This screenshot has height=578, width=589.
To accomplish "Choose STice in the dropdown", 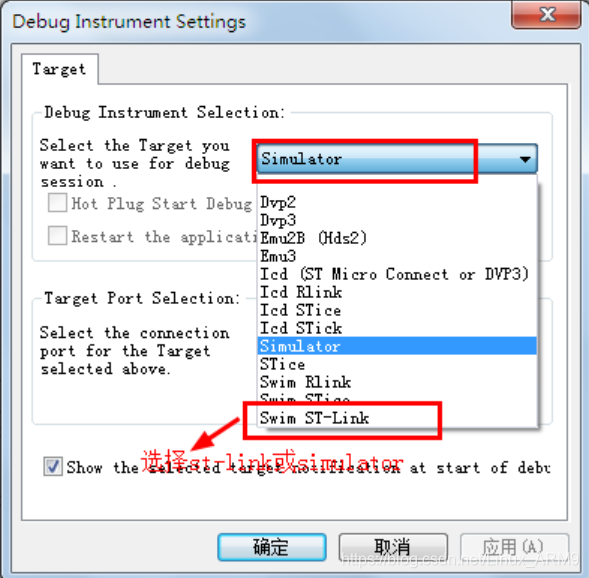I will click(x=397, y=364).
